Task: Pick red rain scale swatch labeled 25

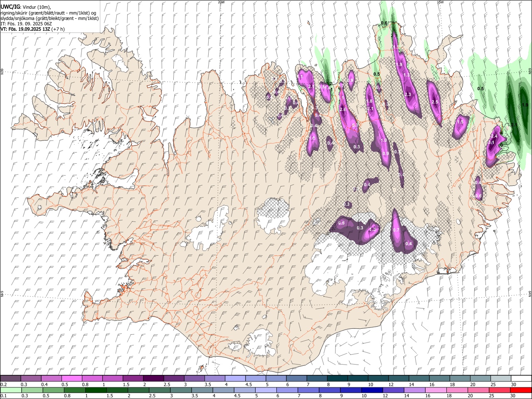Action: (x=500, y=390)
